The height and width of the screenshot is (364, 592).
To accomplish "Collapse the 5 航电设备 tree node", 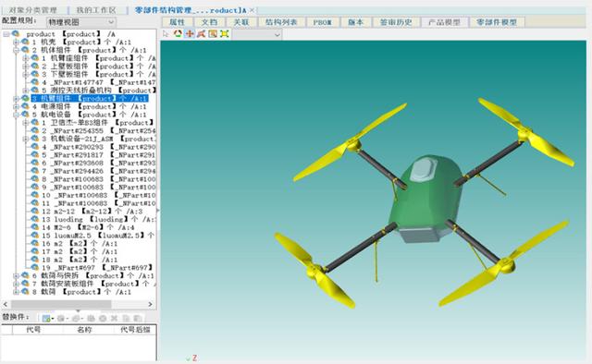I will (17, 115).
